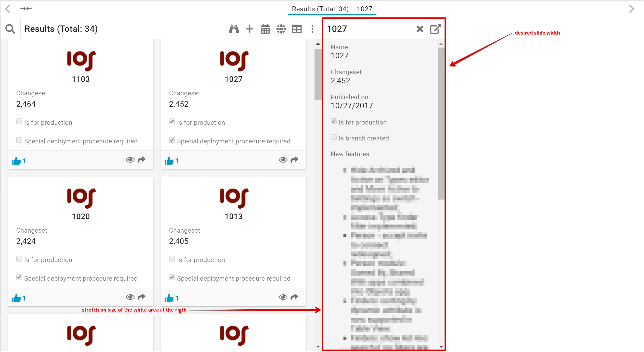
Task: Click the plus add-record icon
Action: 250,29
